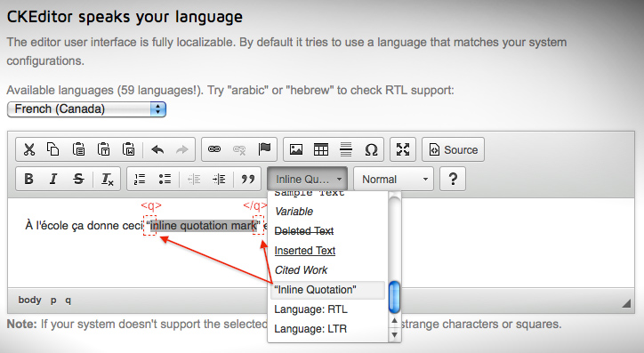The image size is (644, 353).
Task: Open the Inline Qu... styles dropdown
Action: pyautogui.click(x=307, y=180)
